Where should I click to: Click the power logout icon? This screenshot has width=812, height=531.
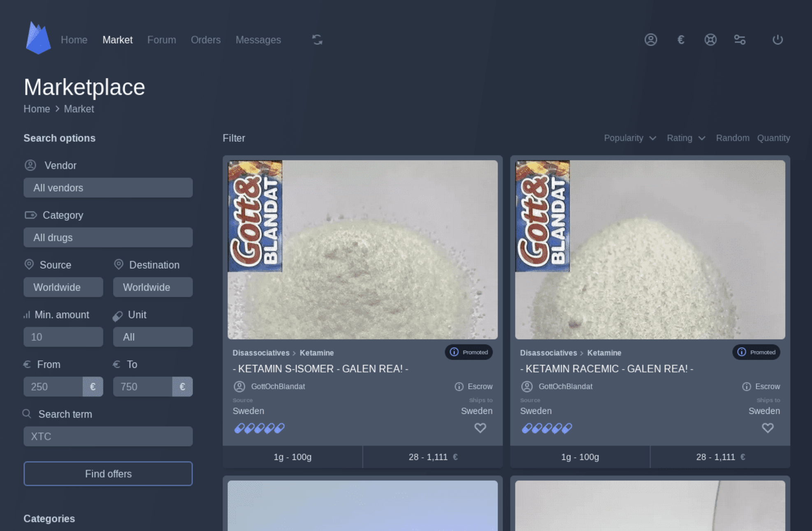[777, 40]
